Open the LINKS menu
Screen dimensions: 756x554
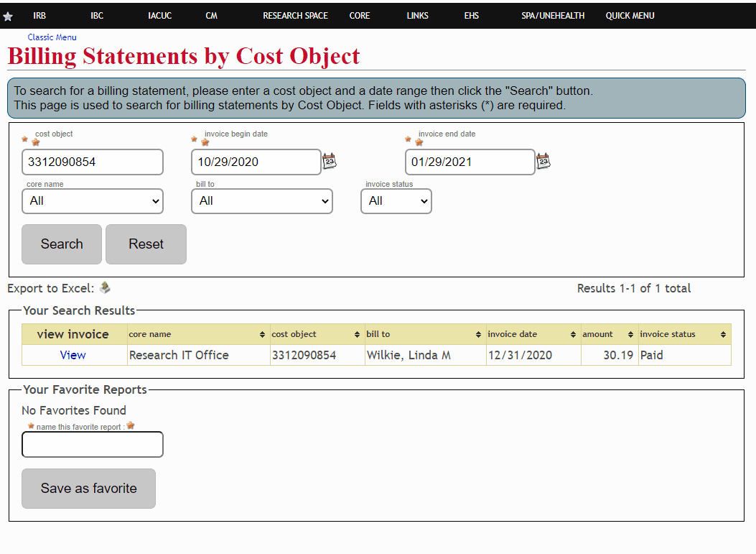[x=418, y=16]
